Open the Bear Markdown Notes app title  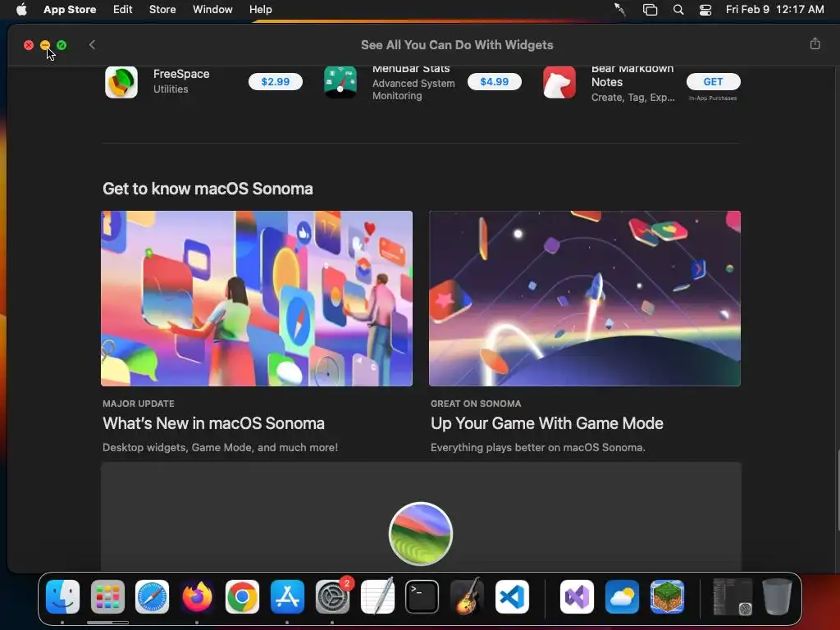pyautogui.click(x=632, y=75)
